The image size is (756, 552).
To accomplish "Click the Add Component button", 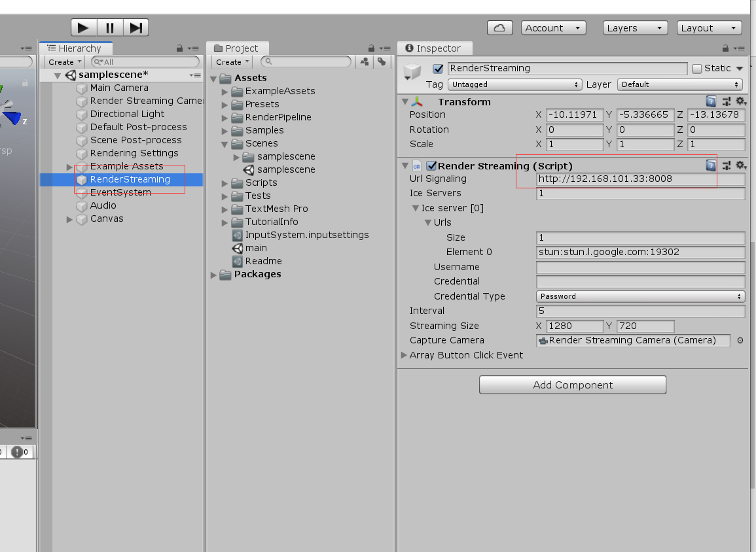I will tap(572, 385).
